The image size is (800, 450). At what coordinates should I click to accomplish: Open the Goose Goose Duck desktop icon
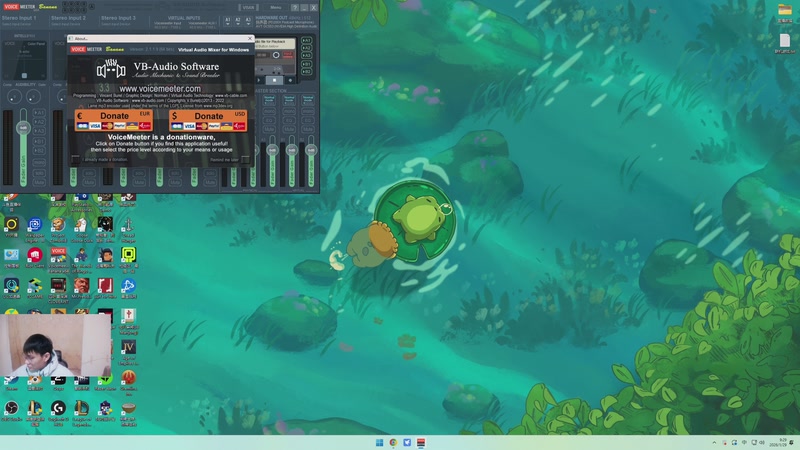[81, 228]
